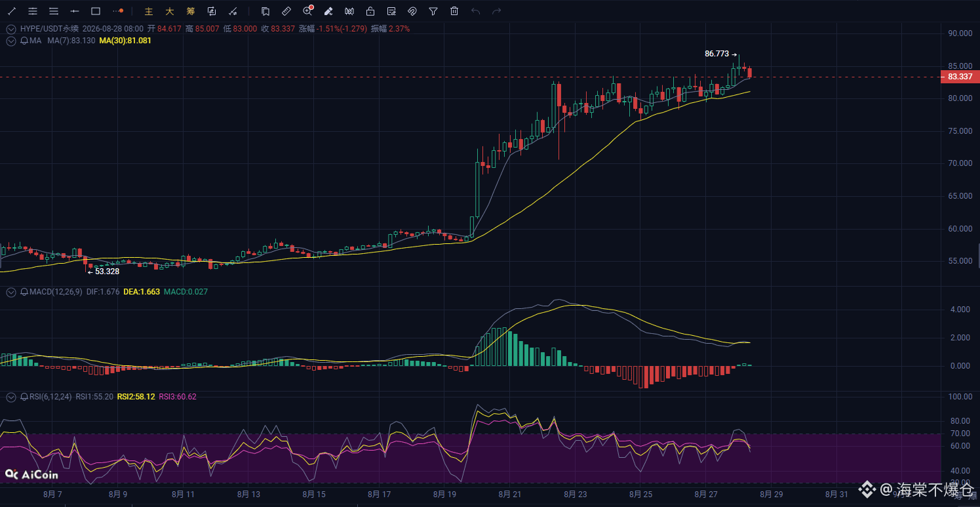The image size is (980, 507).
Task: Click the MACD:0.027 histogram value
Action: [186, 292]
